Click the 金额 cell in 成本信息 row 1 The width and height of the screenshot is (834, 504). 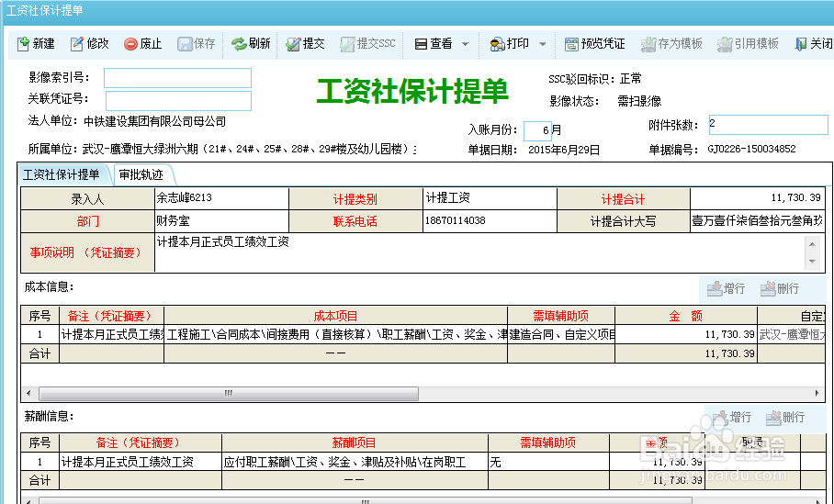tap(686, 334)
